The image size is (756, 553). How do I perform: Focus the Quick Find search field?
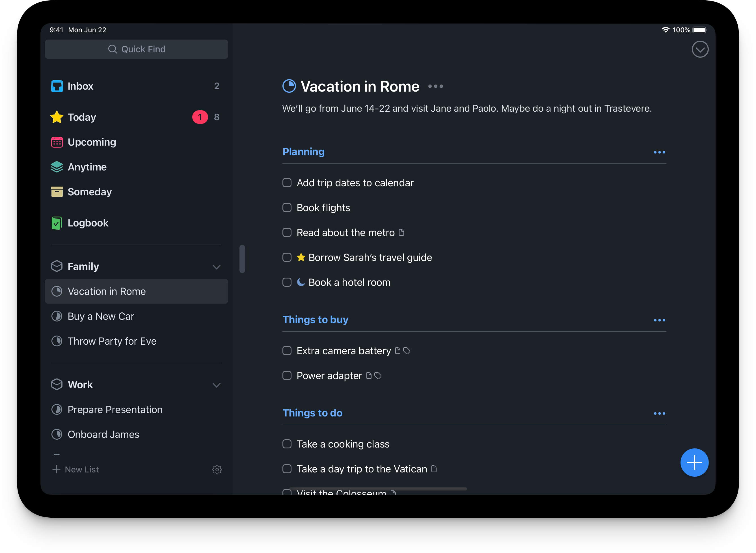point(137,49)
